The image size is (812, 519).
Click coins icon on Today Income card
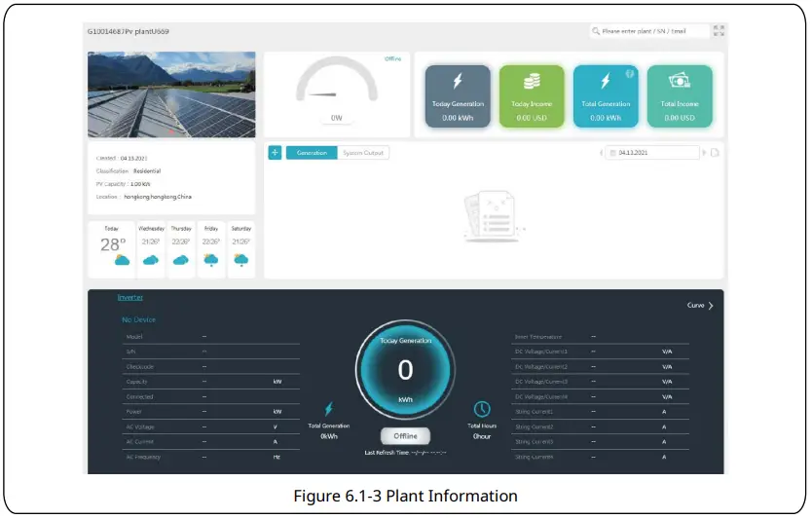532,81
